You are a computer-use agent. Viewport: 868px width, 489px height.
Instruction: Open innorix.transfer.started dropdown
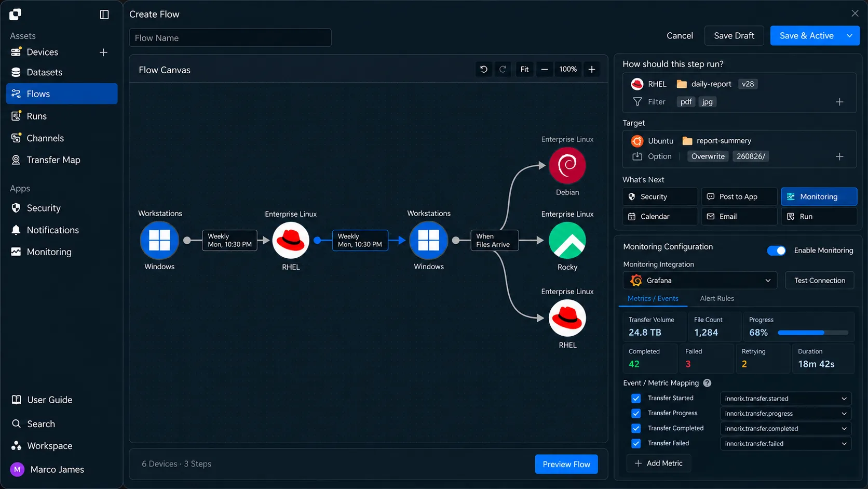785,399
